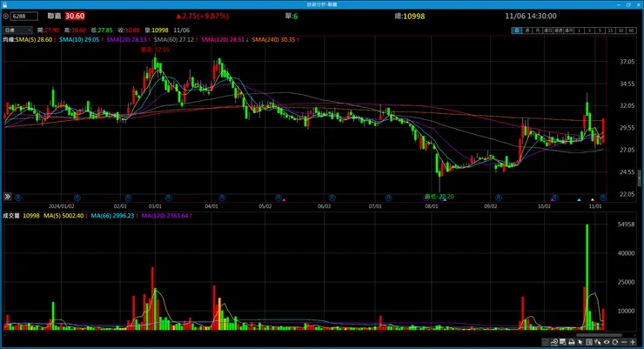Screen dimensions: 644x349
Task: Click the 37.05 price axis label
Action: 627,62
